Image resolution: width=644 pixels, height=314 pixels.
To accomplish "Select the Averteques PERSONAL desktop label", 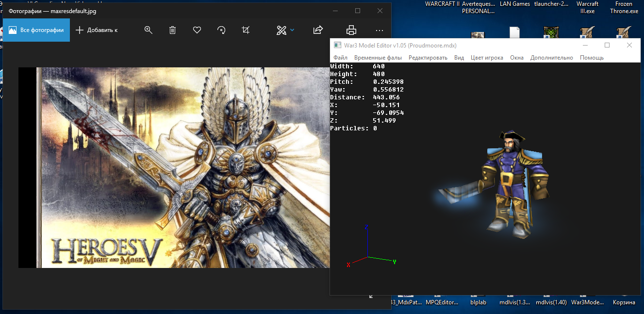I will [479, 7].
